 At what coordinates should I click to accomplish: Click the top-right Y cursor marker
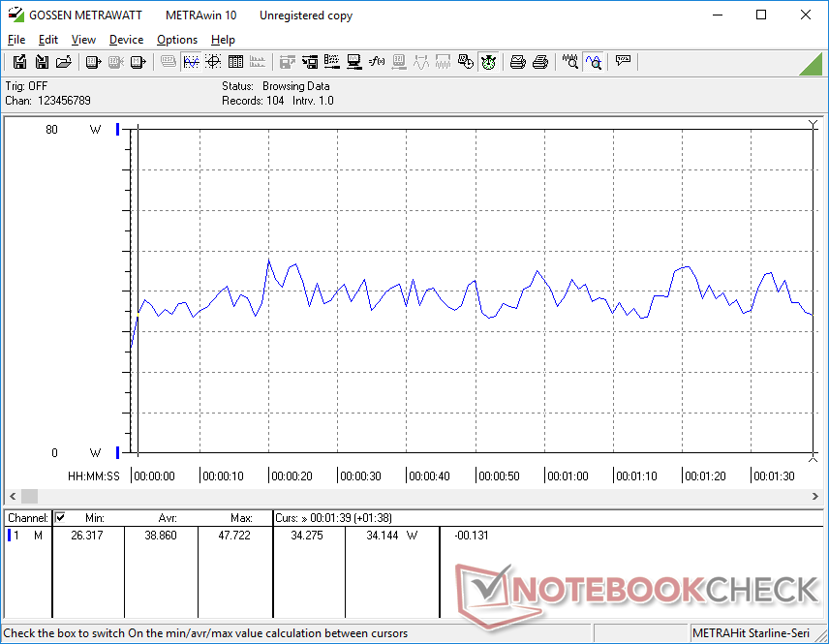(x=814, y=124)
